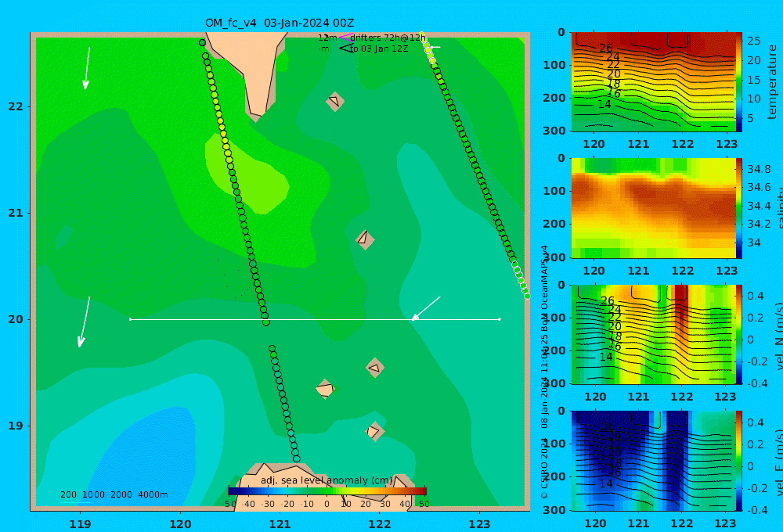Screen dimensions: 783x532
Task: Click the 14 contour label in temperature panel
Action: click(x=604, y=104)
